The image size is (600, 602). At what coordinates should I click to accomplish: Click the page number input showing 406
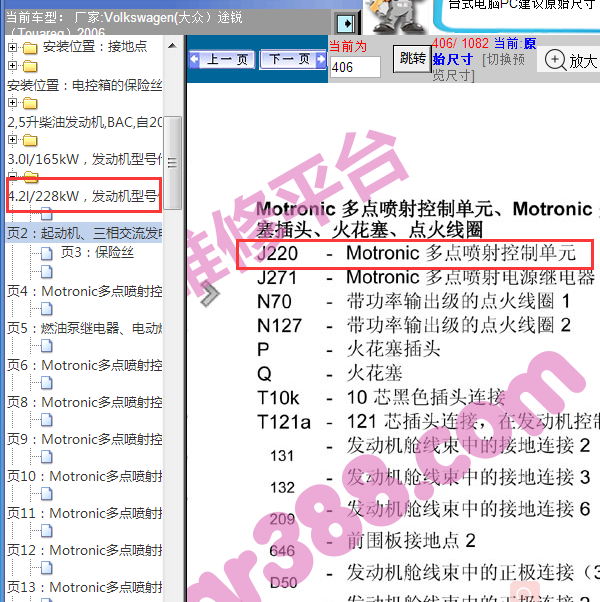(x=355, y=67)
